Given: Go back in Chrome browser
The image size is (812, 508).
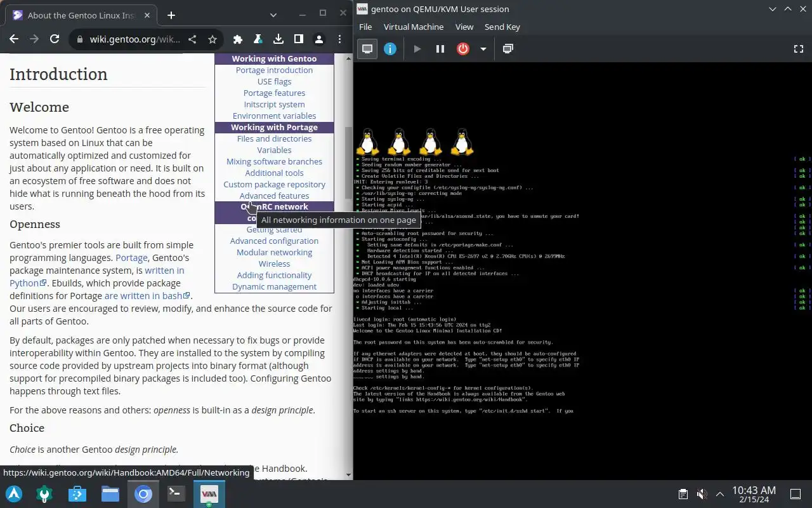Looking at the screenshot, I should point(14,39).
